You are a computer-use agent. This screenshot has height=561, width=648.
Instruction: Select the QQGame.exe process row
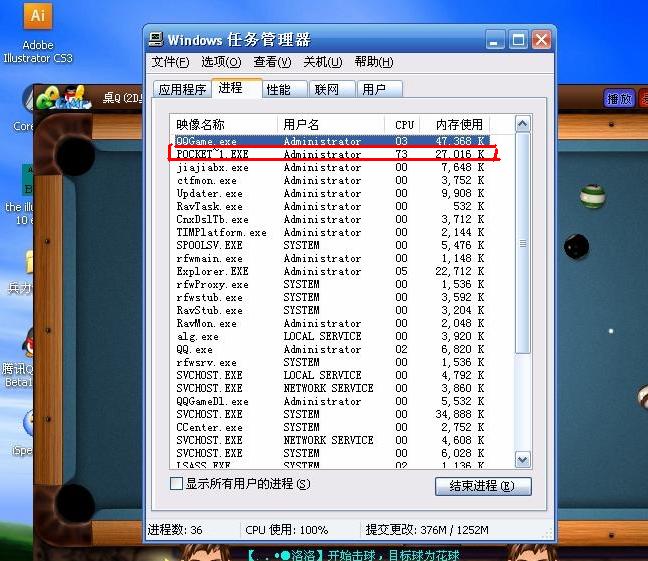pyautogui.click(x=330, y=141)
